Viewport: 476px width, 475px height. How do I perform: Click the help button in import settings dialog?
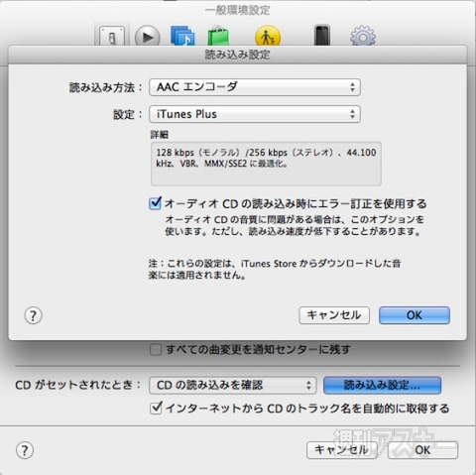point(33,315)
